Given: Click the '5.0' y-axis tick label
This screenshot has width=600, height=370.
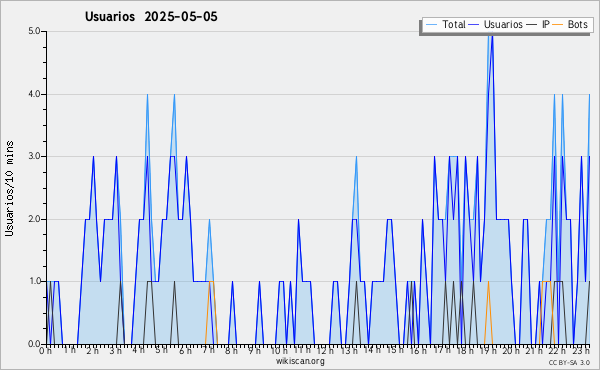Looking at the screenshot, I should (34, 31).
